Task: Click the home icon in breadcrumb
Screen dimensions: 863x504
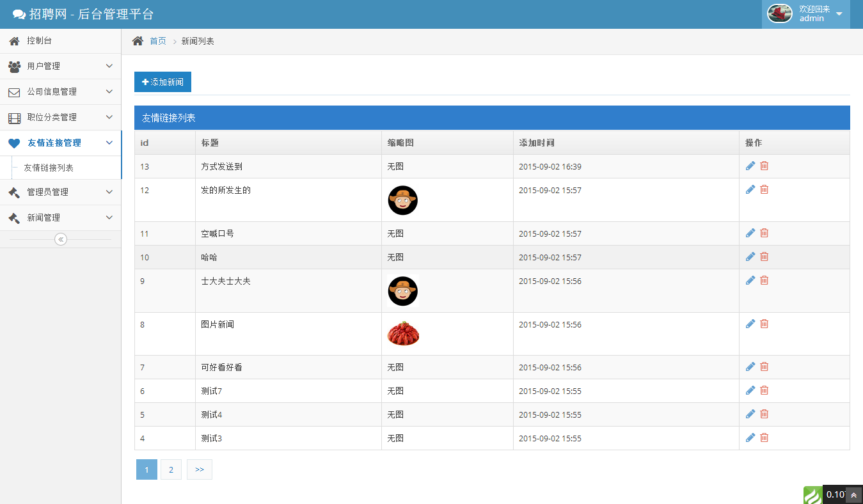Action: click(x=138, y=41)
